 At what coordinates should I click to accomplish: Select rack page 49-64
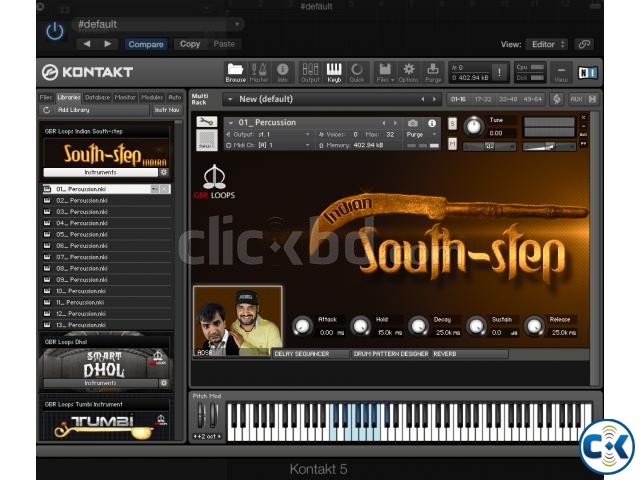(x=533, y=99)
